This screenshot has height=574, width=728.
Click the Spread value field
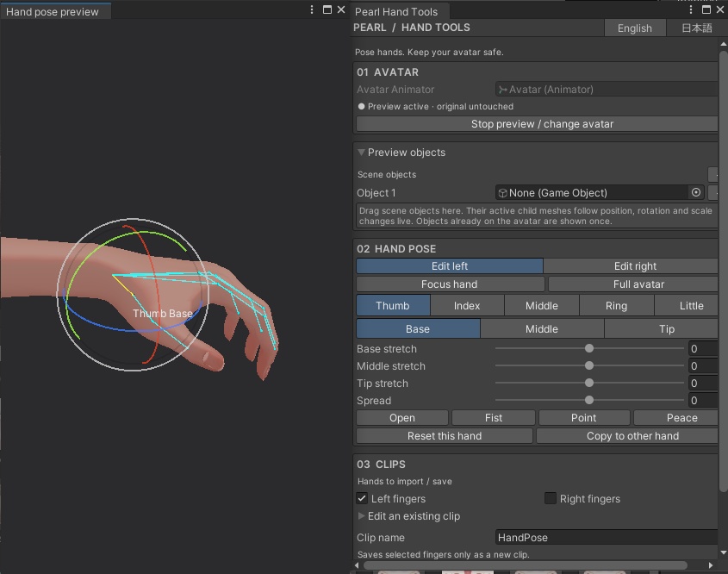coord(703,400)
